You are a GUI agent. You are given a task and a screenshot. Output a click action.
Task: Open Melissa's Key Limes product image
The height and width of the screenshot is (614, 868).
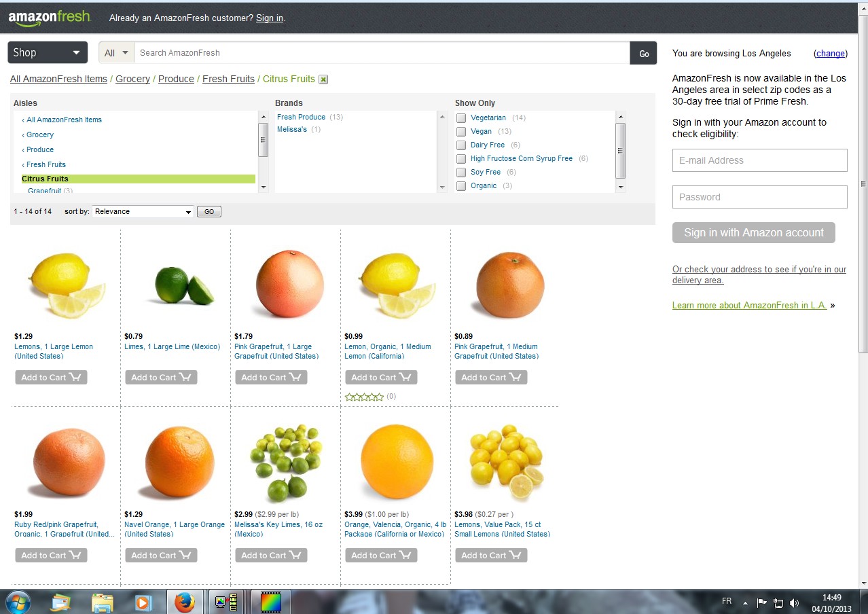pyautogui.click(x=287, y=462)
